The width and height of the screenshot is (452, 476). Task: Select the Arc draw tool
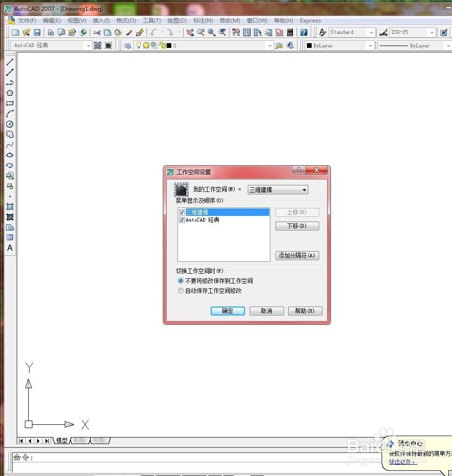[10, 114]
